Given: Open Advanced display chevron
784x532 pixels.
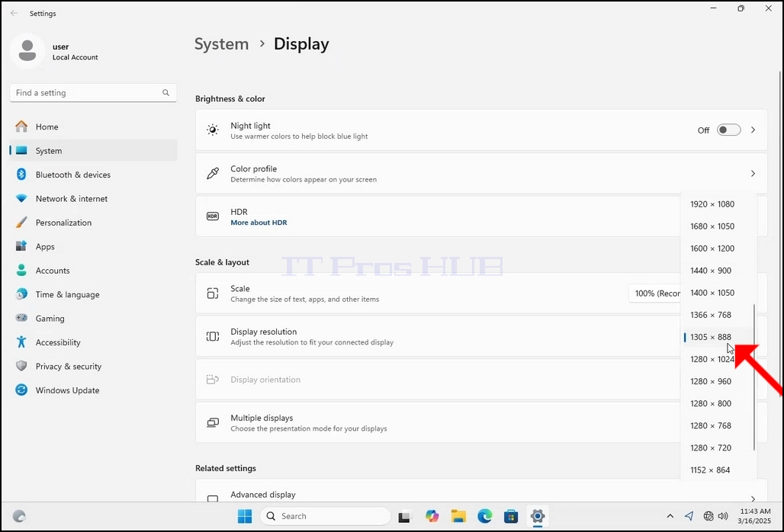Looking at the screenshot, I should (x=753, y=498).
